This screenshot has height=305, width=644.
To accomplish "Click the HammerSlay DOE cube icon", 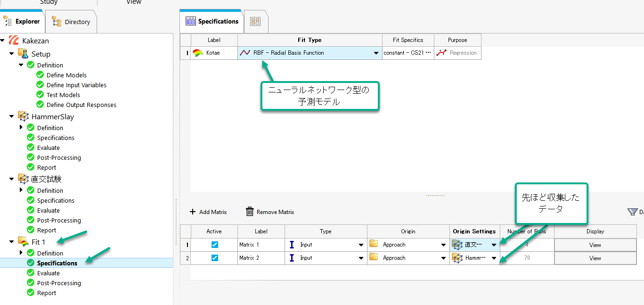I will pyautogui.click(x=23, y=116).
